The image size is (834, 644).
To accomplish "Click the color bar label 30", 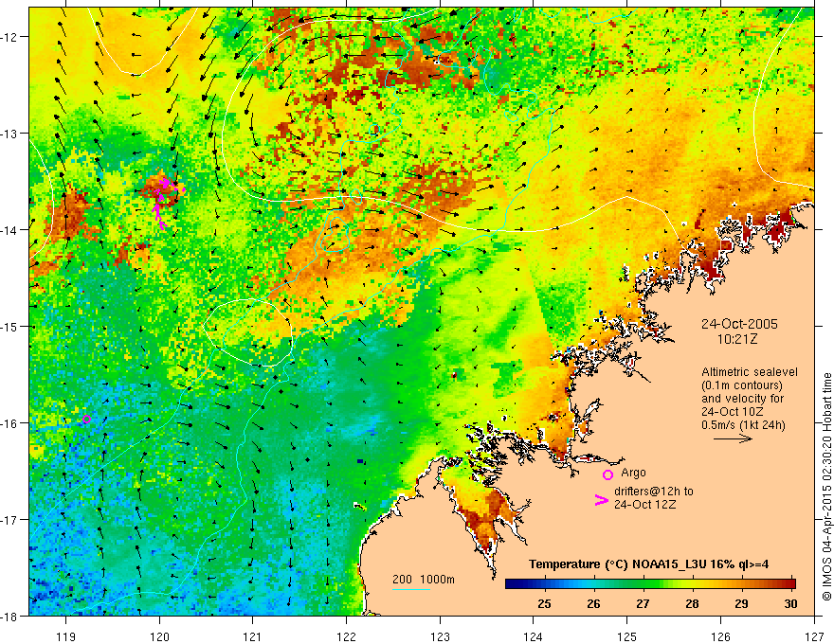I will [x=790, y=603].
